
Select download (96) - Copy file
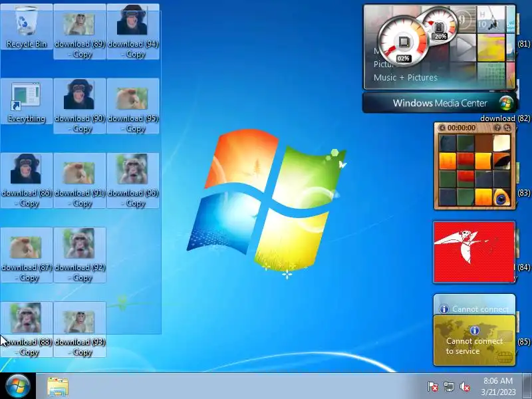point(132,180)
